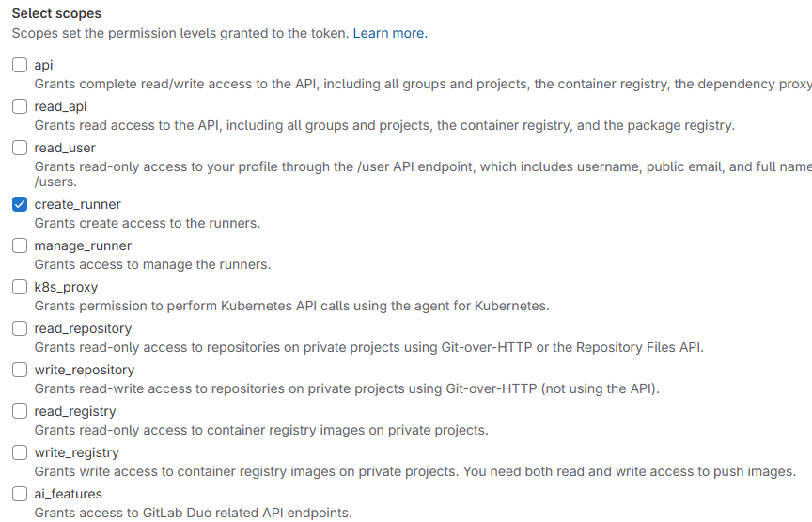Click the "ai_features" label text
Image resolution: width=812 pixels, height=522 pixels.
coord(69,495)
